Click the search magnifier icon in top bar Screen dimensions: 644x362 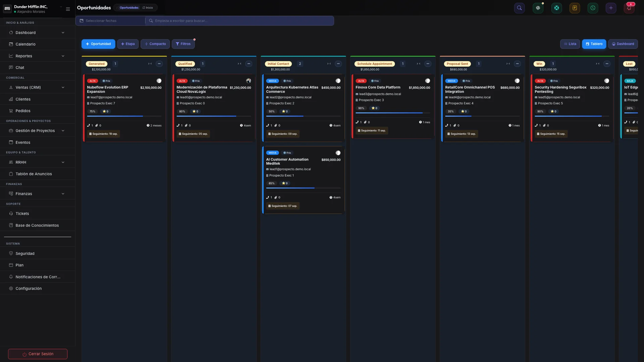click(519, 8)
